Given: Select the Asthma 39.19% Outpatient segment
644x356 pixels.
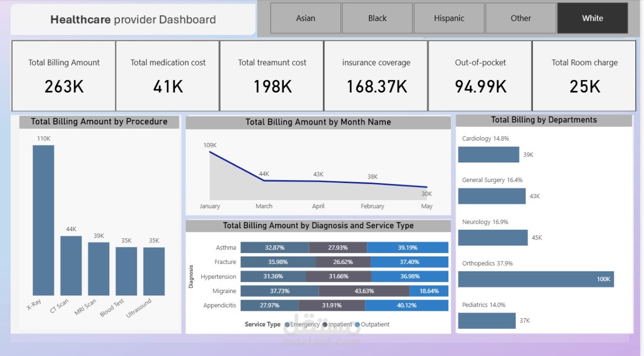Looking at the screenshot, I should point(409,247).
